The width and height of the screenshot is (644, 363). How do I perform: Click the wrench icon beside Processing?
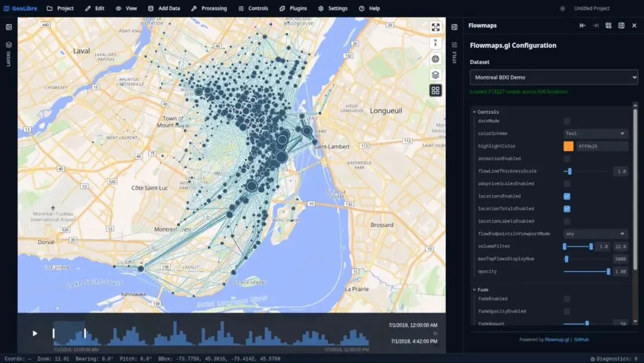[194, 8]
